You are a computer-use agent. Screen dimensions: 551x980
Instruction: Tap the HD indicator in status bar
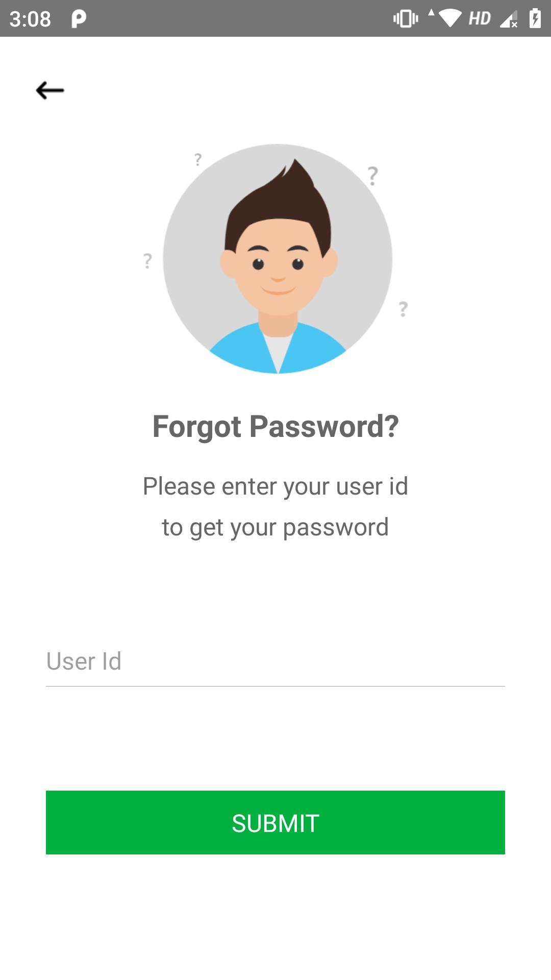click(480, 19)
